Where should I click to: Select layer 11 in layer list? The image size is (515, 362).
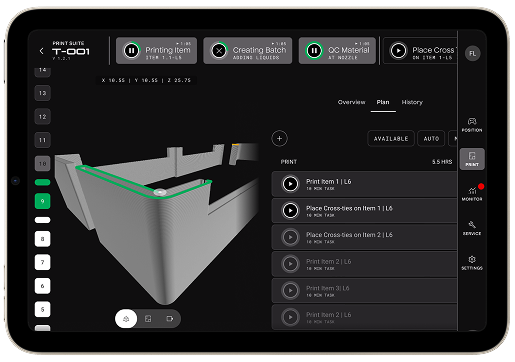point(42,140)
